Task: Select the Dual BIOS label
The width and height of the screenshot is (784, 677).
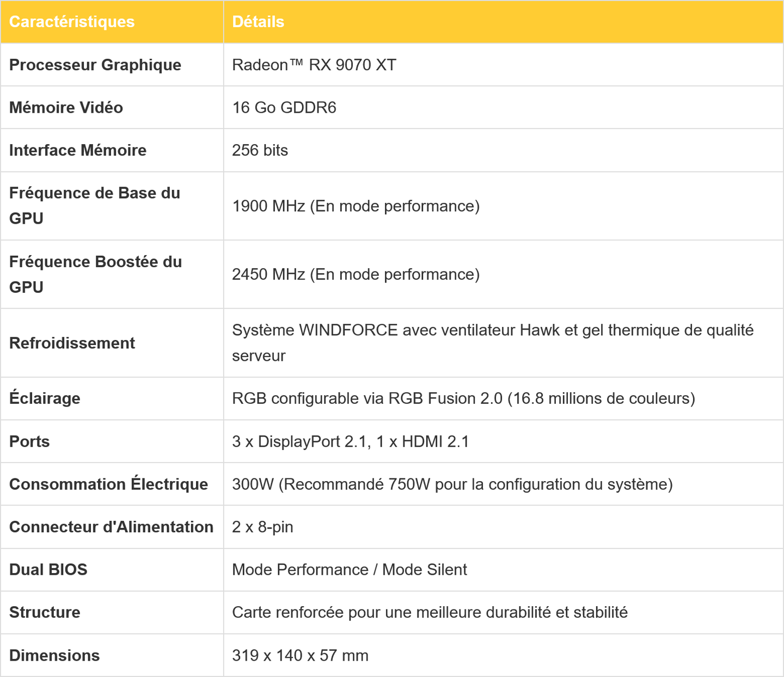Action: tap(48, 570)
